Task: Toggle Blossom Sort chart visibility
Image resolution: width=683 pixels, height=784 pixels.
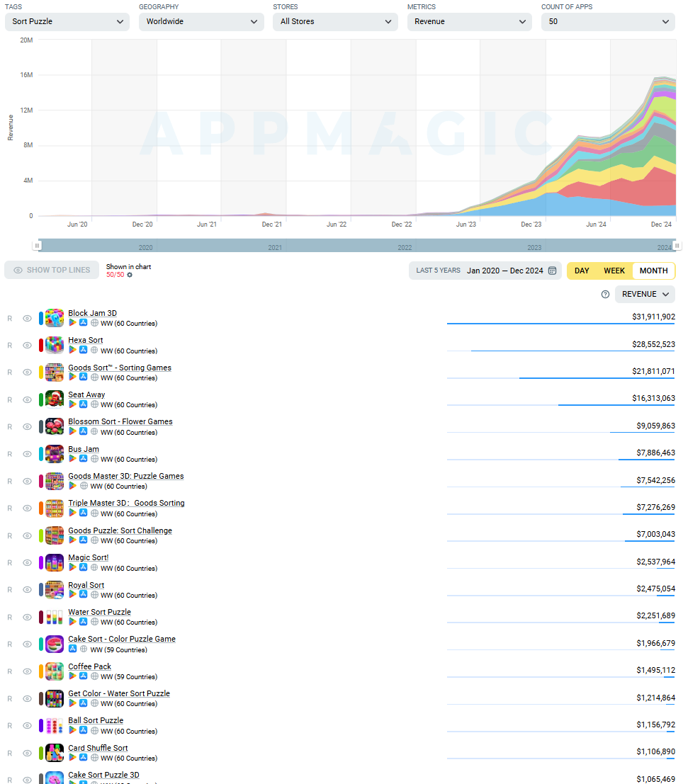Action: click(28, 427)
